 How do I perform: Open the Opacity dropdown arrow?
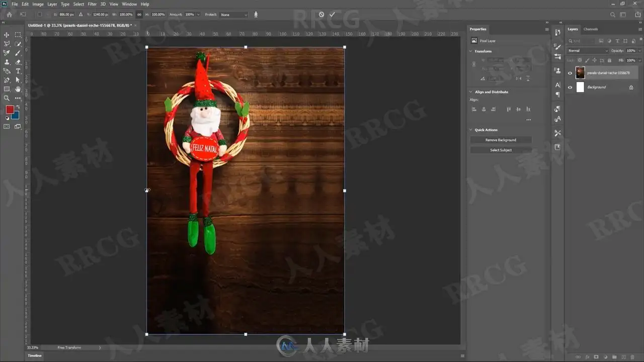[640, 51]
